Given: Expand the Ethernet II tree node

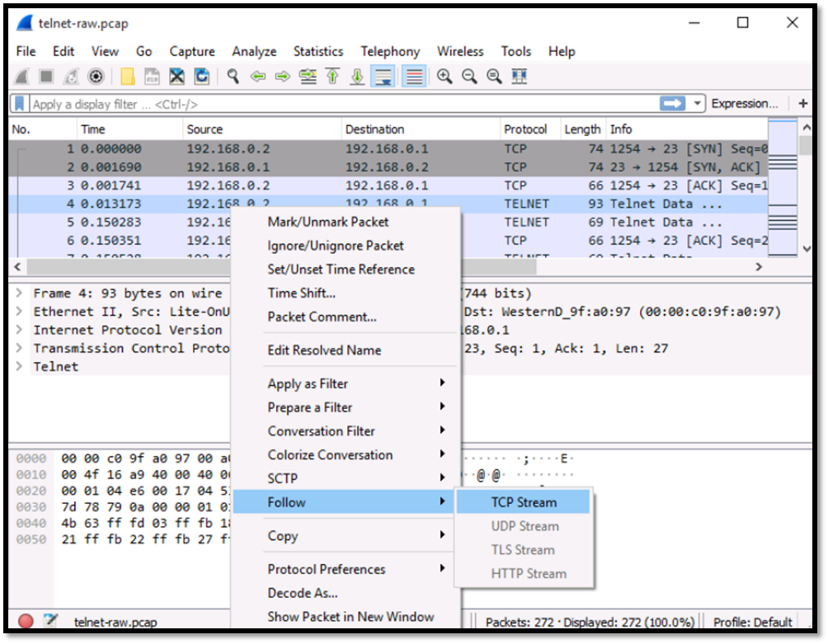Looking at the screenshot, I should pyautogui.click(x=19, y=312).
